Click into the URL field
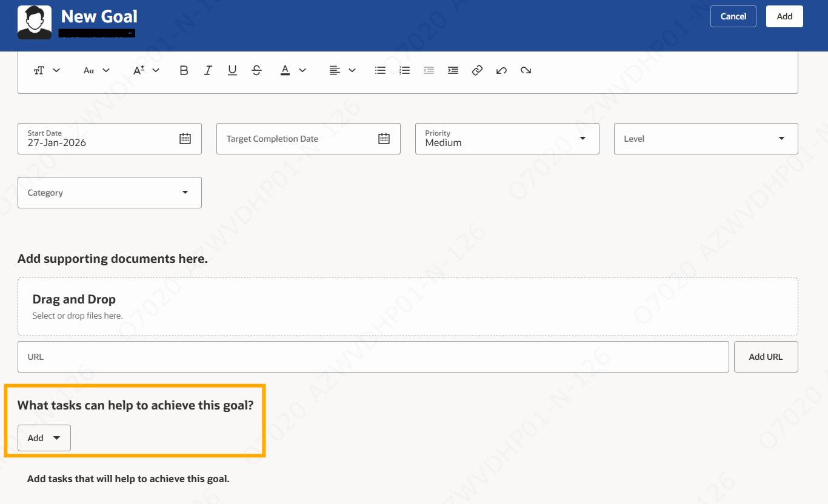 (373, 357)
